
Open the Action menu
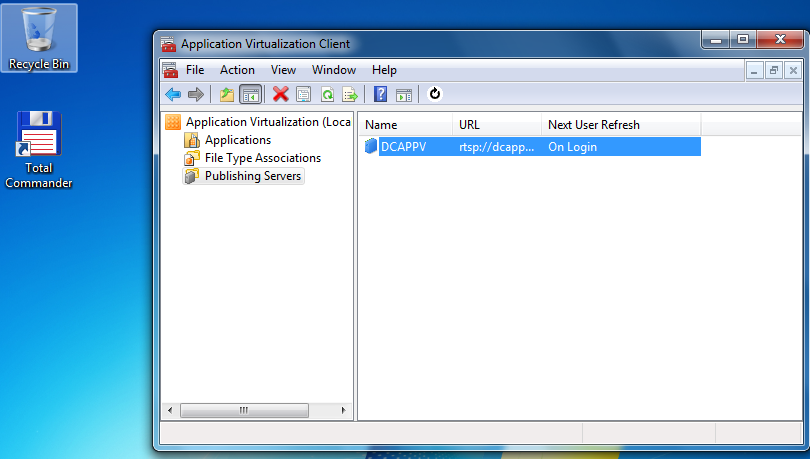click(237, 70)
